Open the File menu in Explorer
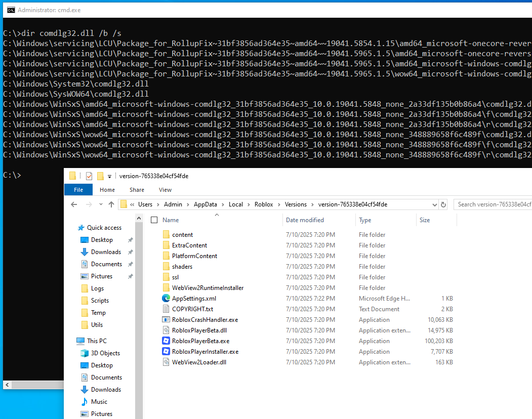532x419 pixels. 78,189
